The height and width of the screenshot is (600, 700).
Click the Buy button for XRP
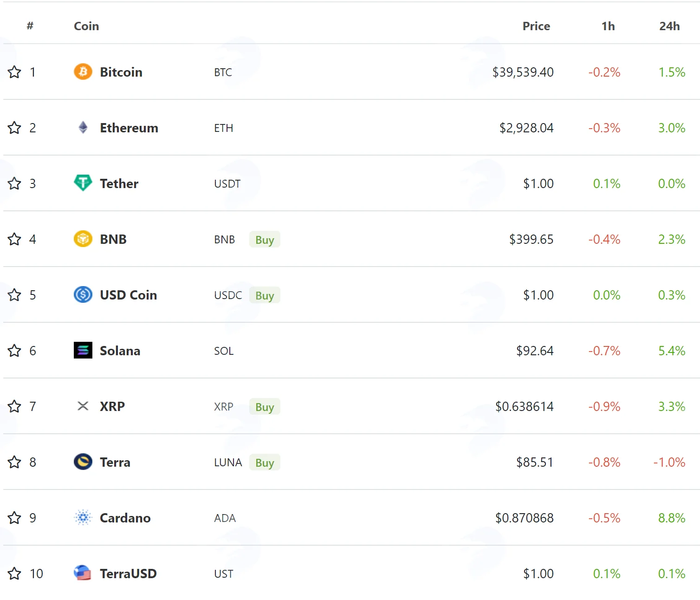[x=265, y=406]
